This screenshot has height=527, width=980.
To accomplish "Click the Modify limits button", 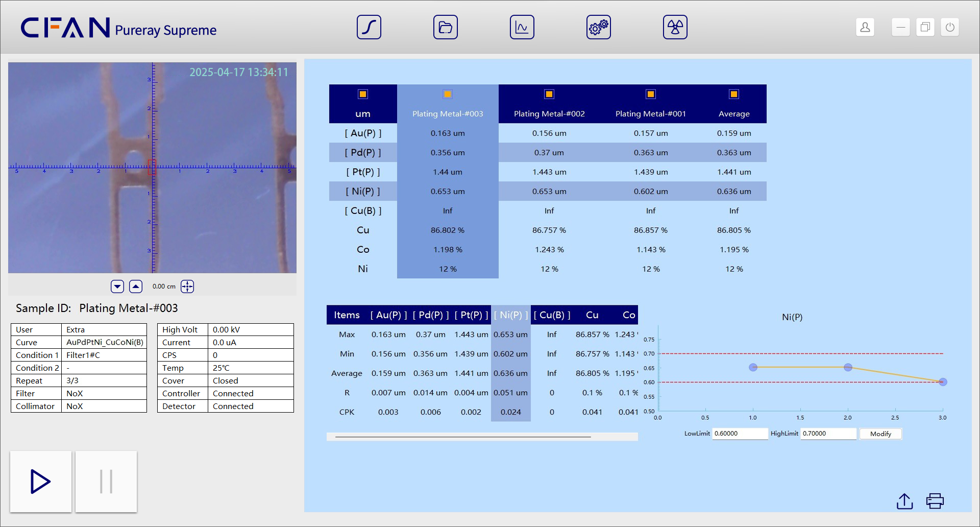I will 880,434.
